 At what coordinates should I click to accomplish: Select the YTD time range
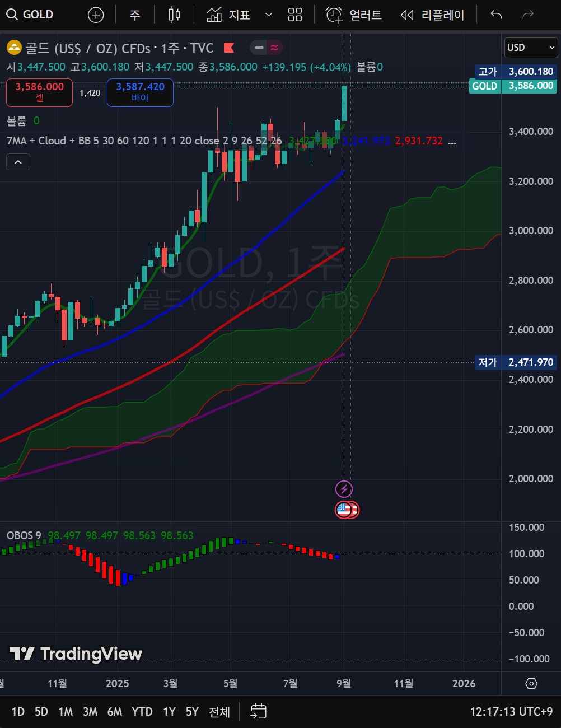tap(142, 712)
